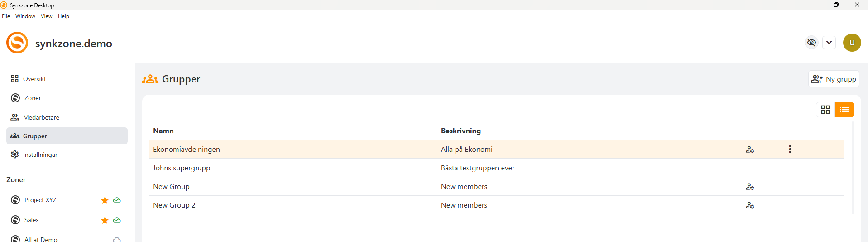This screenshot has height=242, width=868.
Task: Click the Zoner sidebar circular icon
Action: [x=15, y=98]
